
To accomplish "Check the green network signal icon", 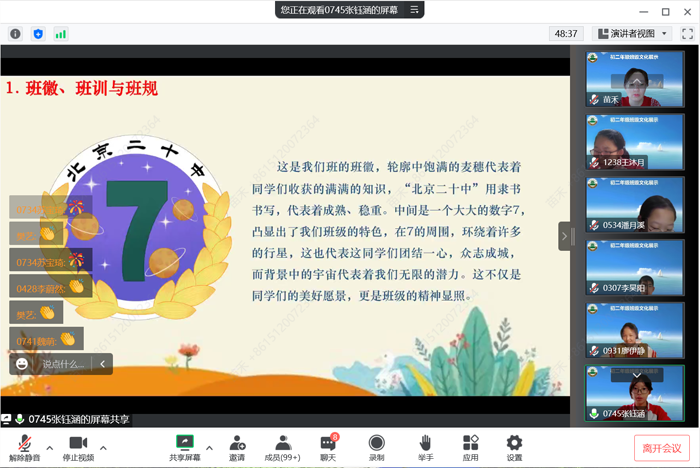I will point(61,34).
